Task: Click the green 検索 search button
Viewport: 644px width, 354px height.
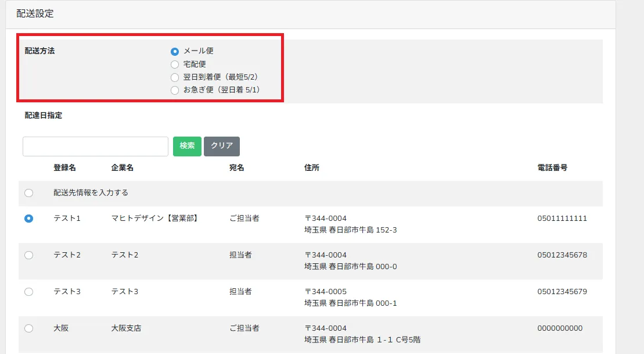Action: point(186,146)
